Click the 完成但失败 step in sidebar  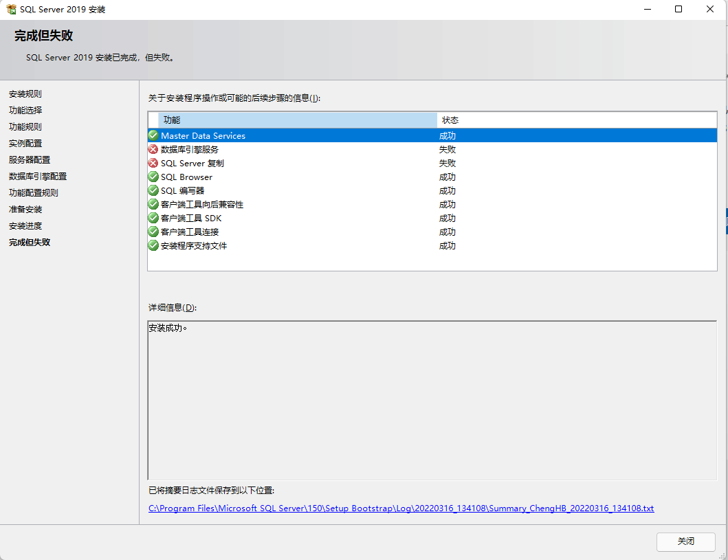tap(30, 242)
